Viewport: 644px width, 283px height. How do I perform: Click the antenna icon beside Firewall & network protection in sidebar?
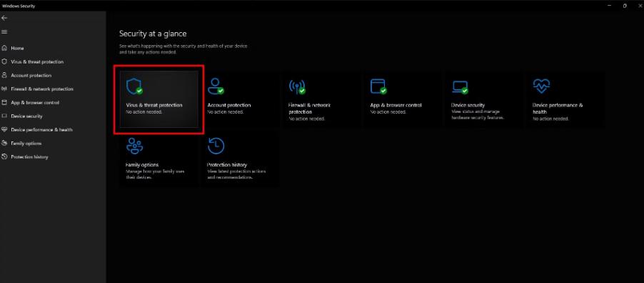point(4,89)
